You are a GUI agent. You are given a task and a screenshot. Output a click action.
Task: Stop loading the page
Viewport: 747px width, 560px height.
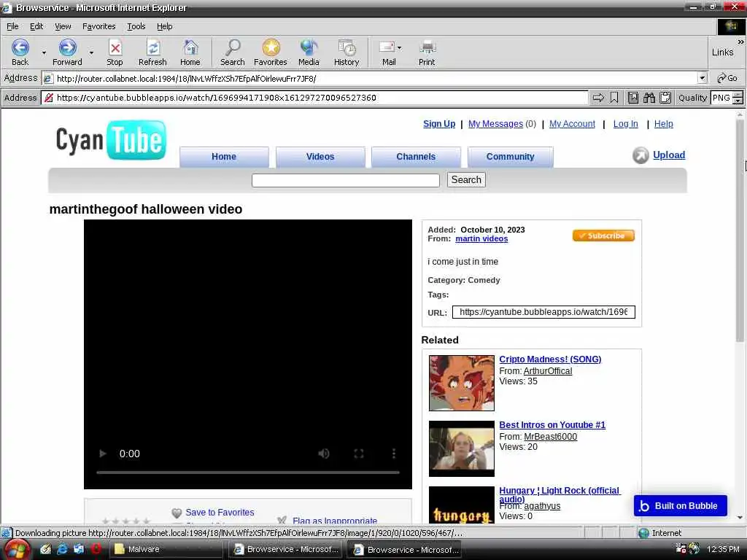click(x=115, y=52)
